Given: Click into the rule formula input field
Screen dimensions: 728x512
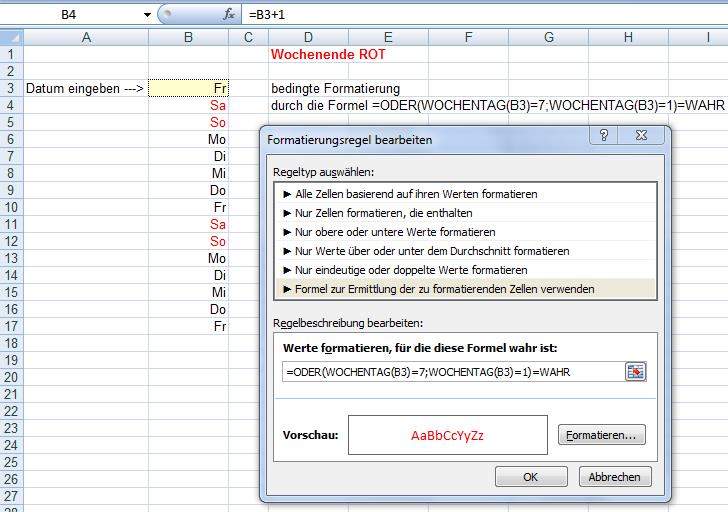Looking at the screenshot, I should coord(450,372).
